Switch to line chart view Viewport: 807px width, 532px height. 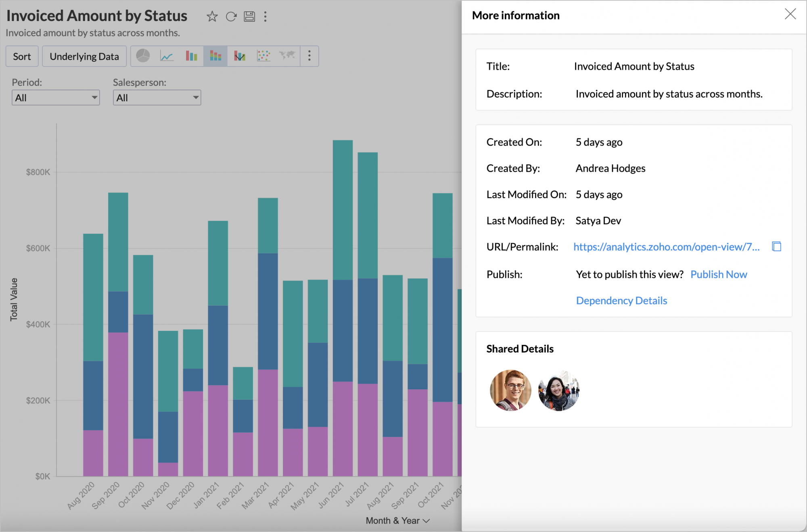(167, 56)
